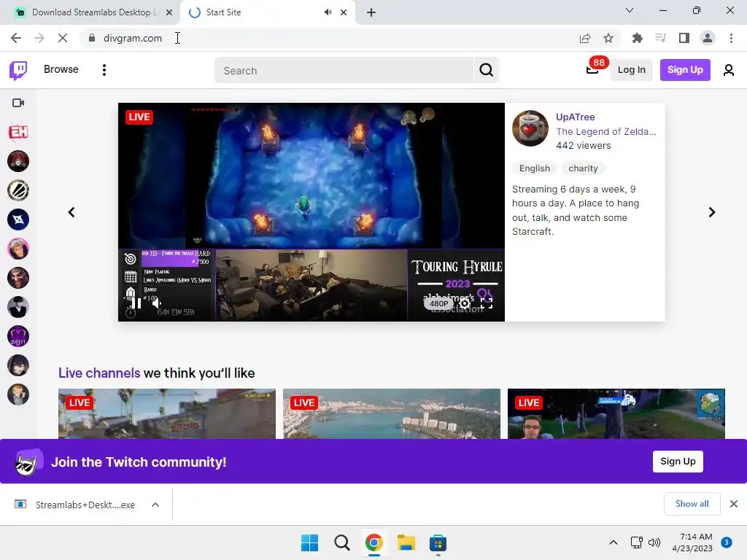Open Chrome profile avatar
The image size is (747, 560).
(x=708, y=38)
